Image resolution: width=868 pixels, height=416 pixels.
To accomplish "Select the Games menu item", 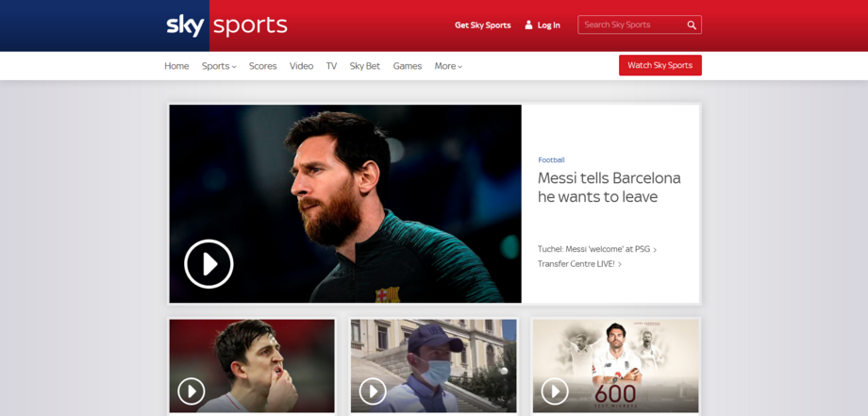I will 408,66.
